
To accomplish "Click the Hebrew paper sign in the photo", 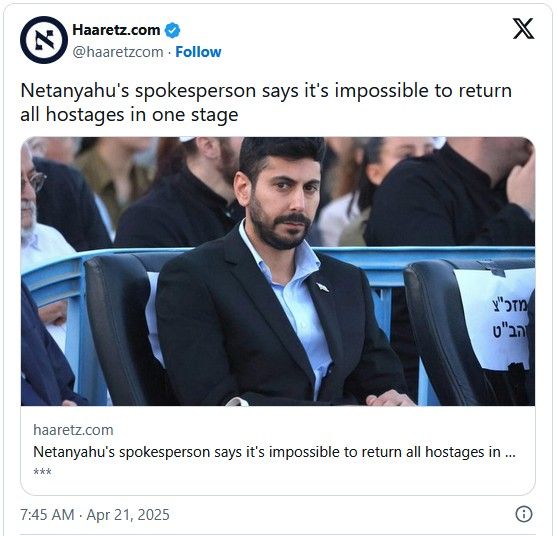I will coord(495,319).
